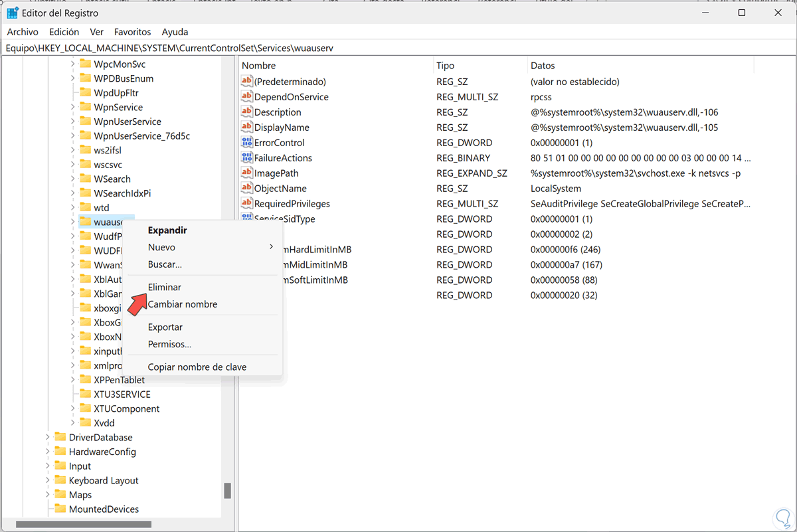This screenshot has height=532, width=797.
Task: Expand the Keyboard Layout key
Action: pos(48,480)
